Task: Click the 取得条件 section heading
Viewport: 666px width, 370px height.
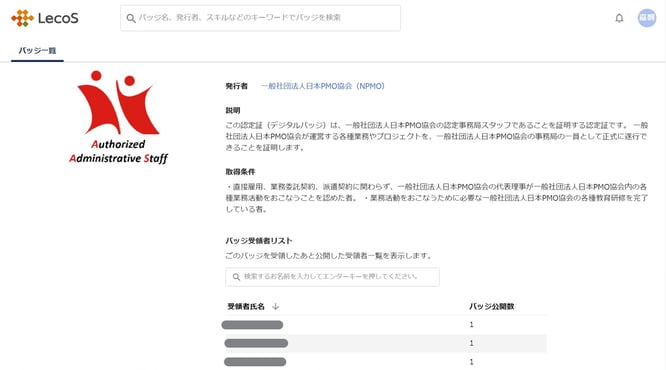Action: [240, 172]
